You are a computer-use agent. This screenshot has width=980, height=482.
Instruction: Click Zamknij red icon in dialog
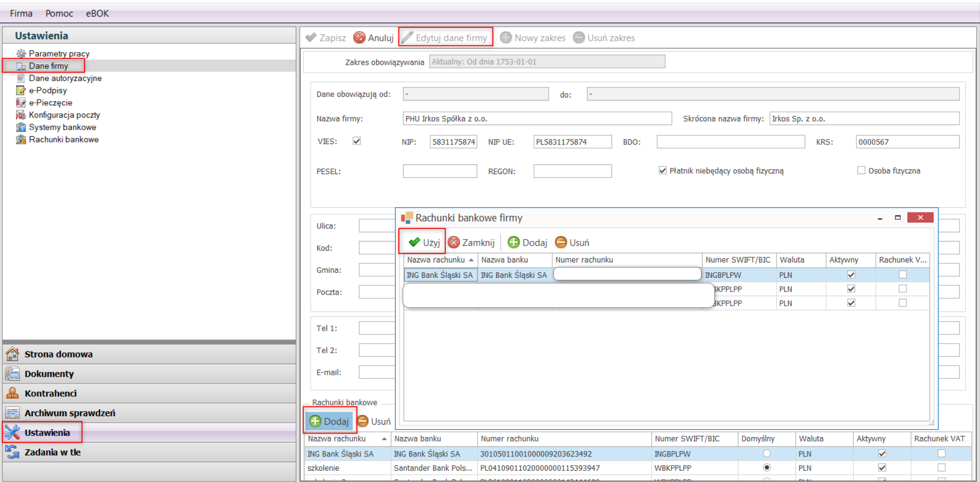pos(454,243)
